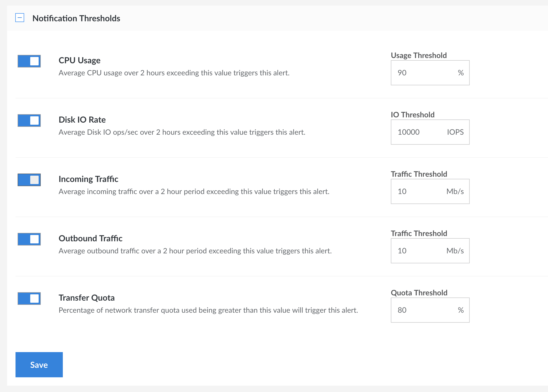This screenshot has width=548, height=392.
Task: Turn off Incoming Traffic alert toggle
Action: 29,180
